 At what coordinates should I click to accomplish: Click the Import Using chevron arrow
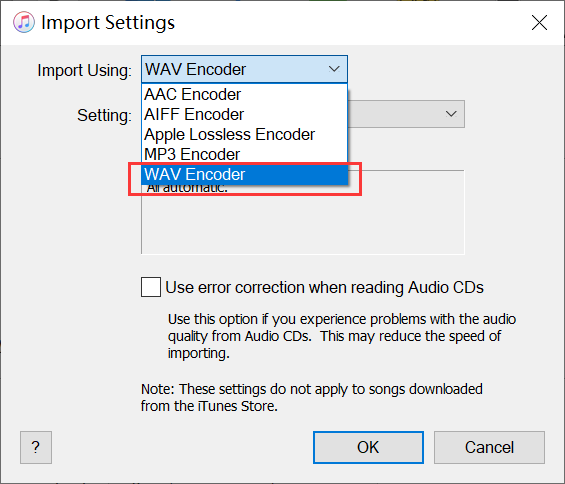(x=334, y=69)
